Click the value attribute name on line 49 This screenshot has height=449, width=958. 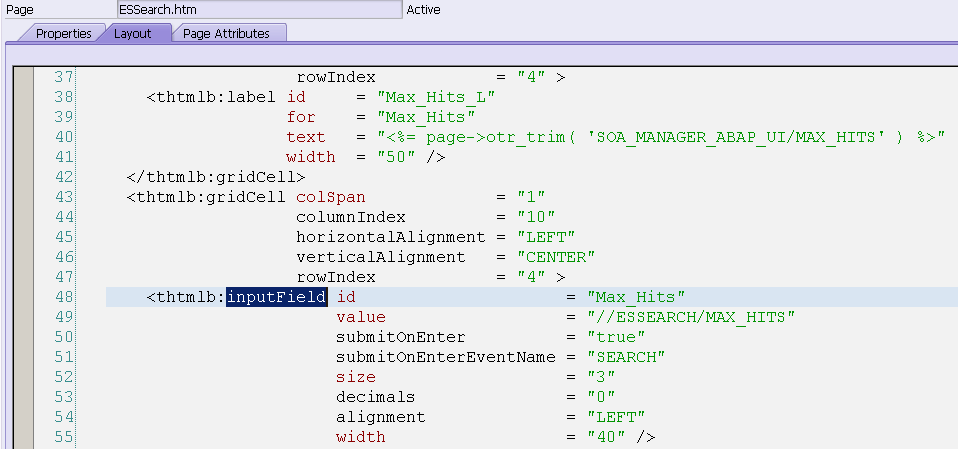[360, 317]
